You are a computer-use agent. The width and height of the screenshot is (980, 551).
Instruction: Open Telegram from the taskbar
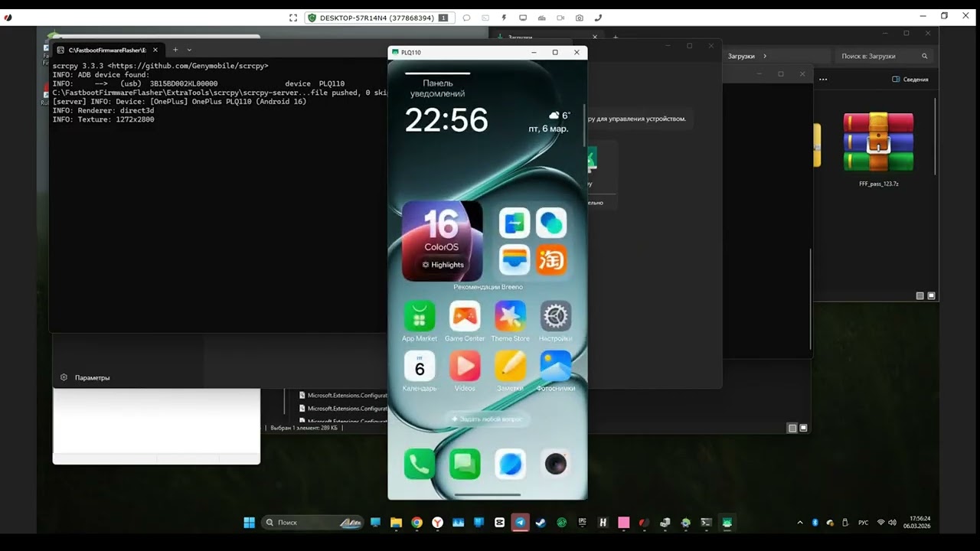coord(521,523)
